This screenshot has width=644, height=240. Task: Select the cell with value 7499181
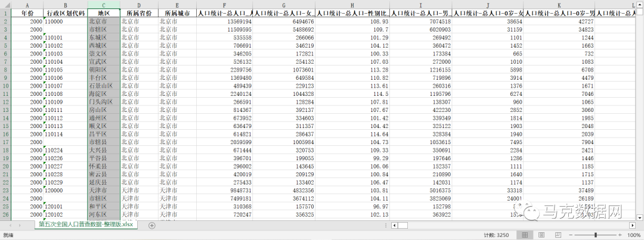coord(224,198)
